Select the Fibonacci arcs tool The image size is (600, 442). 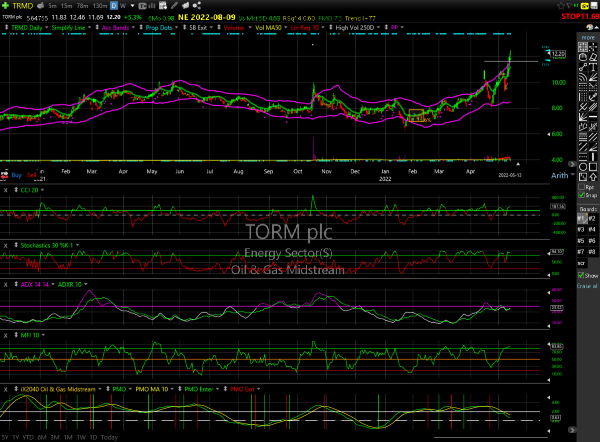(x=583, y=77)
